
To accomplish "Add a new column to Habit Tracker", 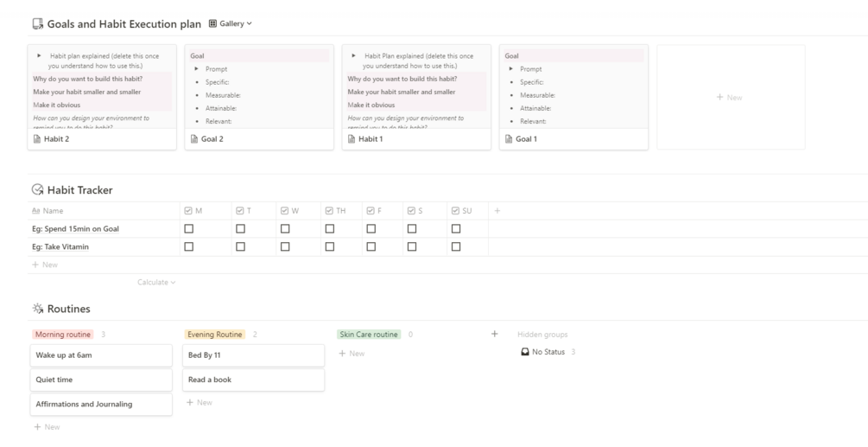I will 497,211.
